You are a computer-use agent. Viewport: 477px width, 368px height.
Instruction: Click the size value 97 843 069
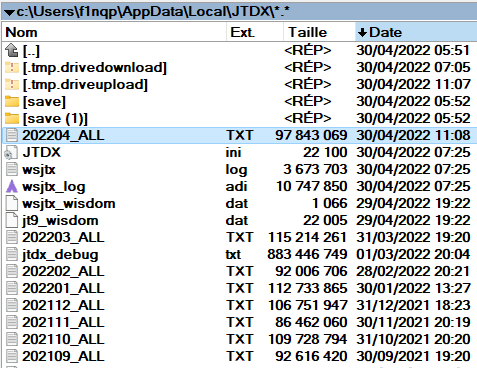(x=311, y=135)
